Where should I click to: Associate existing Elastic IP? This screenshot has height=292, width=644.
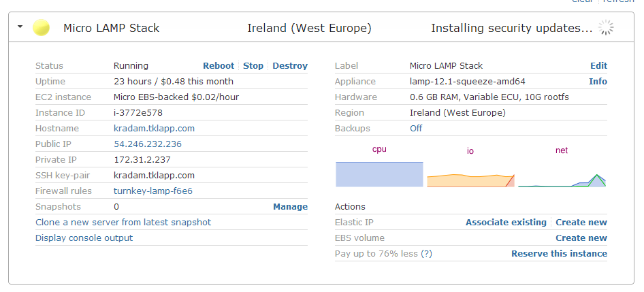click(506, 223)
